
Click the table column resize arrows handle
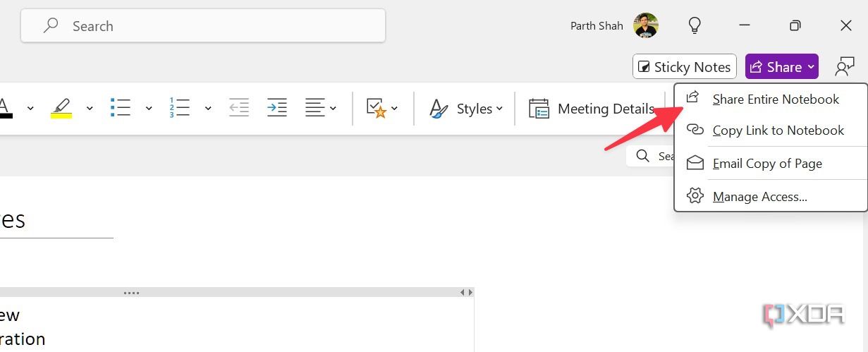tap(466, 292)
